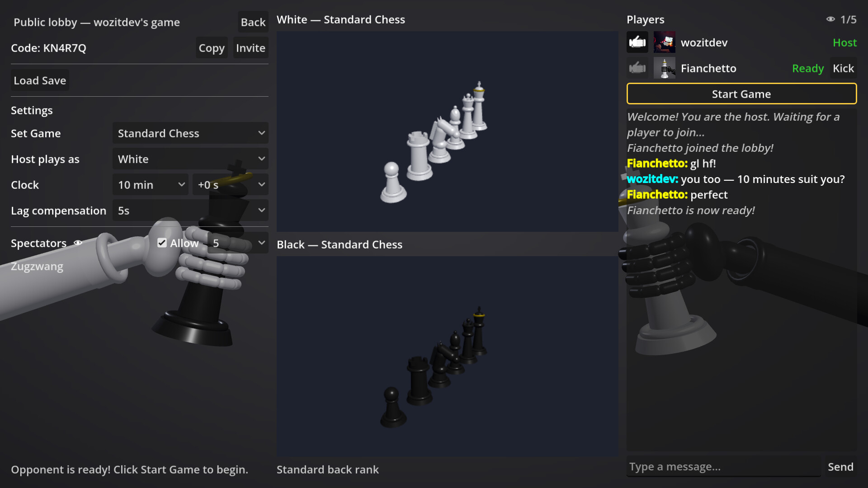The image size is (868, 488).
Task: Click the Zugzwang spectator name
Action: click(37, 267)
